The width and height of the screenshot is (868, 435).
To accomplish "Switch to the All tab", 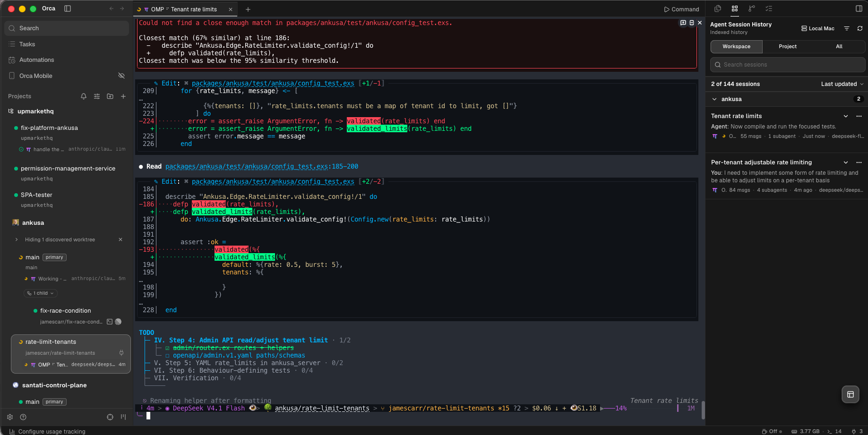I will pyautogui.click(x=839, y=46).
